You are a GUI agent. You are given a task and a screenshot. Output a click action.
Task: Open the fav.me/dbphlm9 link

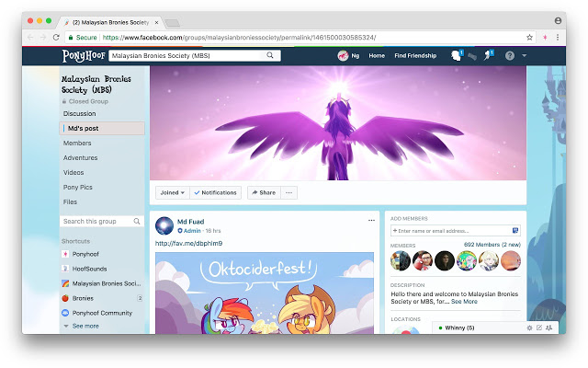click(x=188, y=243)
